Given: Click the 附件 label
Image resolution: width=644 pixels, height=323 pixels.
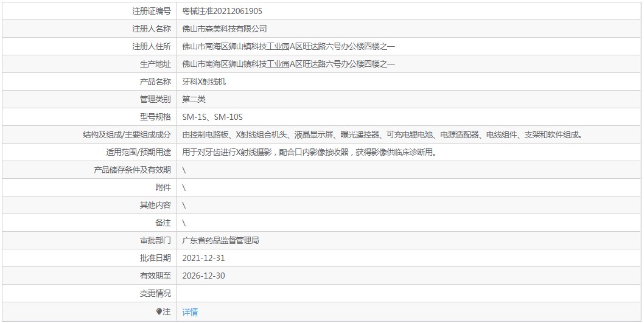Looking at the screenshot, I should tap(163, 187).
